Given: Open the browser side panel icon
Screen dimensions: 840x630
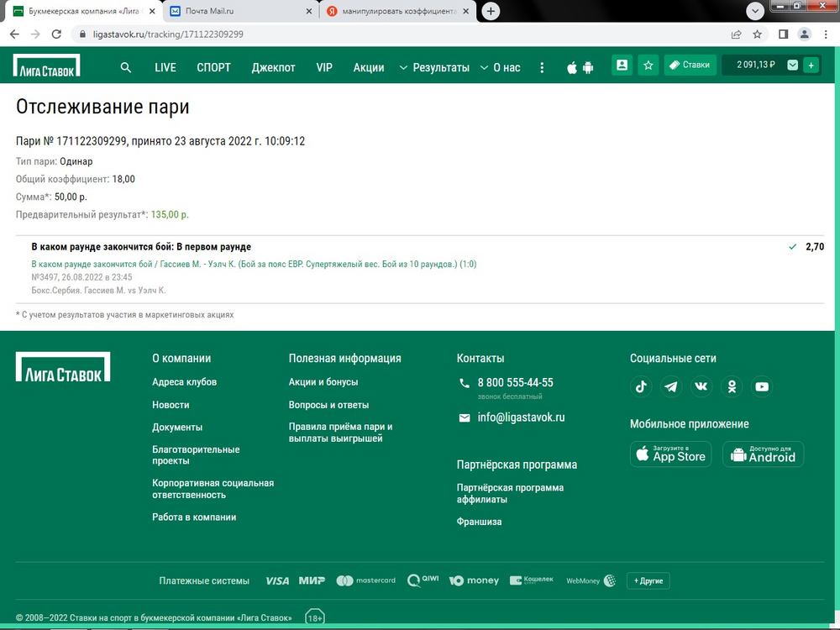Looking at the screenshot, I should coord(783,34).
